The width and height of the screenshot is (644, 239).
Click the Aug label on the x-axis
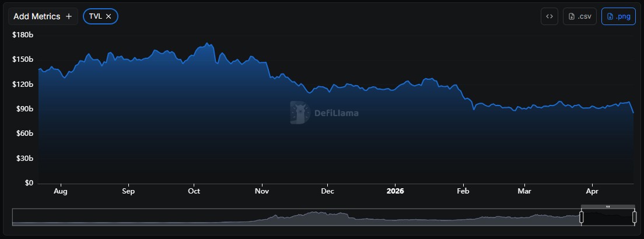tap(60, 191)
